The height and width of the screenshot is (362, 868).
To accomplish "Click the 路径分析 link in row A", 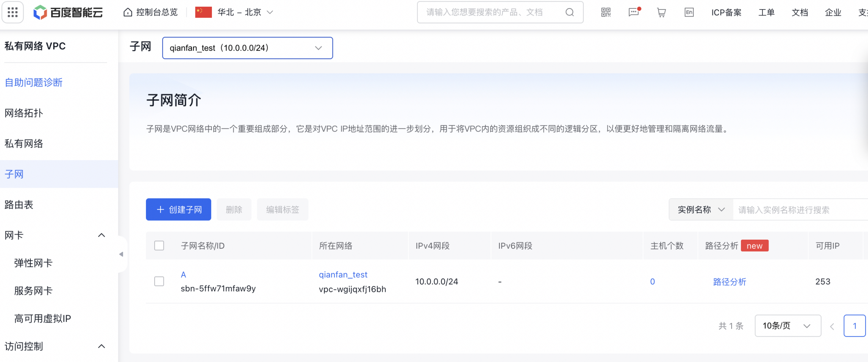I will point(730,282).
